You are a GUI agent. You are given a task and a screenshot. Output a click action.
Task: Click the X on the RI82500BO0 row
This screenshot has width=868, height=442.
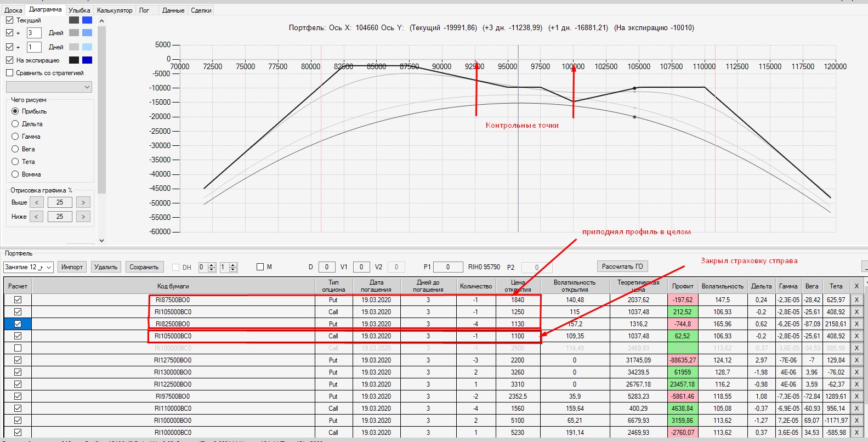(x=856, y=324)
